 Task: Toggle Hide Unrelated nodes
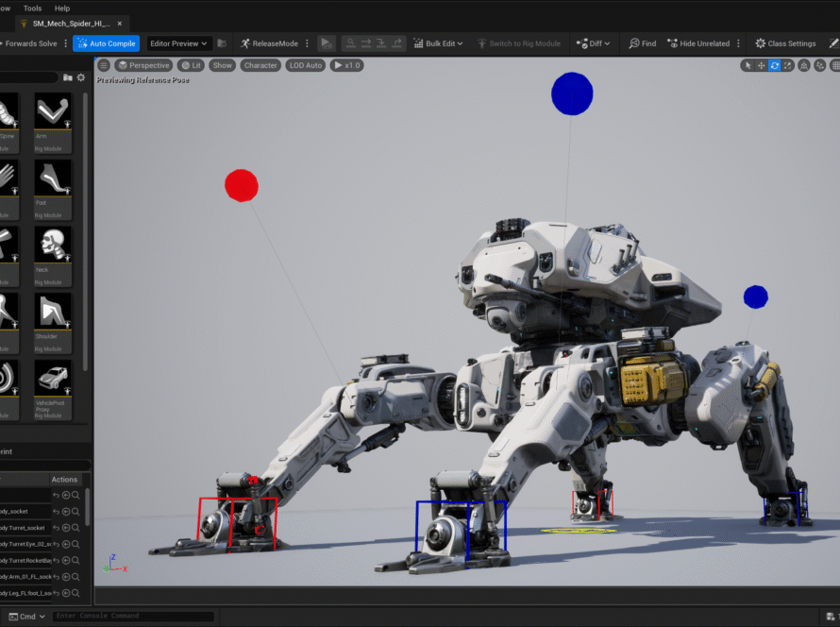coord(697,43)
